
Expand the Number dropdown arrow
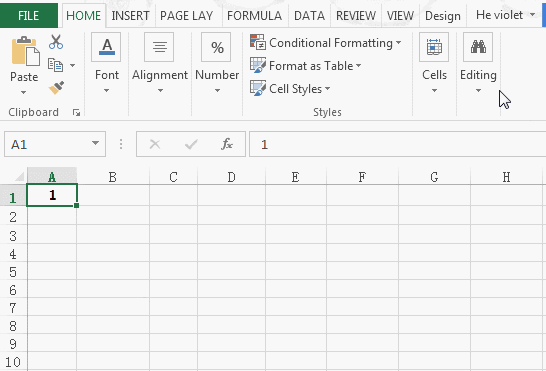tap(217, 90)
